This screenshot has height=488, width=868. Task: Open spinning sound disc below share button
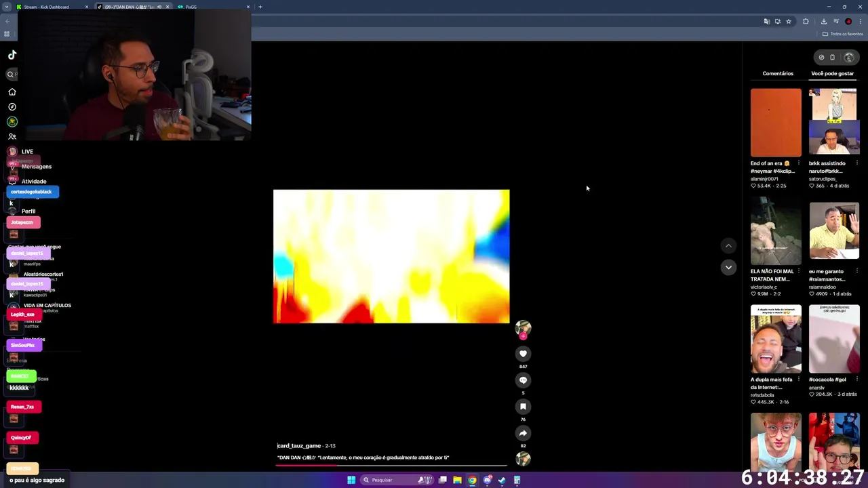(523, 459)
